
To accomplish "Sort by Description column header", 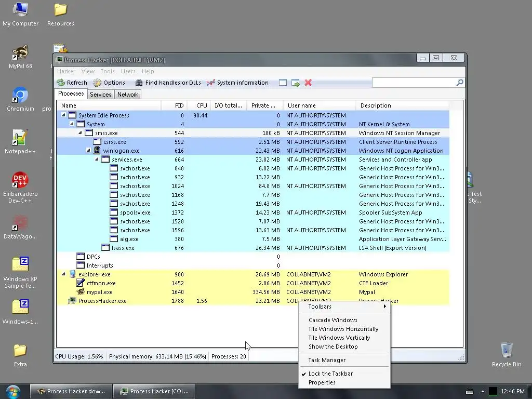I will point(403,105).
